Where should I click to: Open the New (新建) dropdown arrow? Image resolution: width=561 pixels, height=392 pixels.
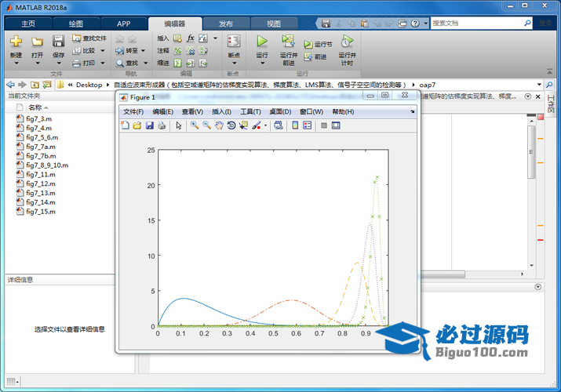(16, 64)
